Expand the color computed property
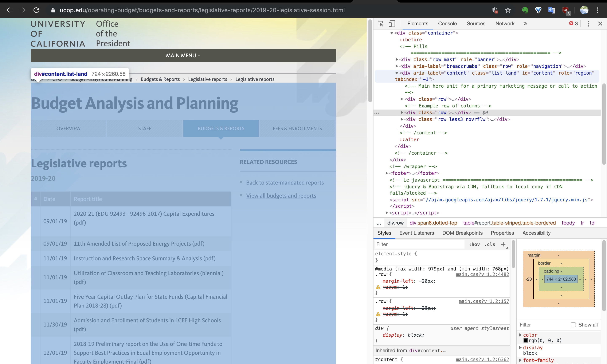Viewport: 607px width, 364px height. tap(520, 335)
